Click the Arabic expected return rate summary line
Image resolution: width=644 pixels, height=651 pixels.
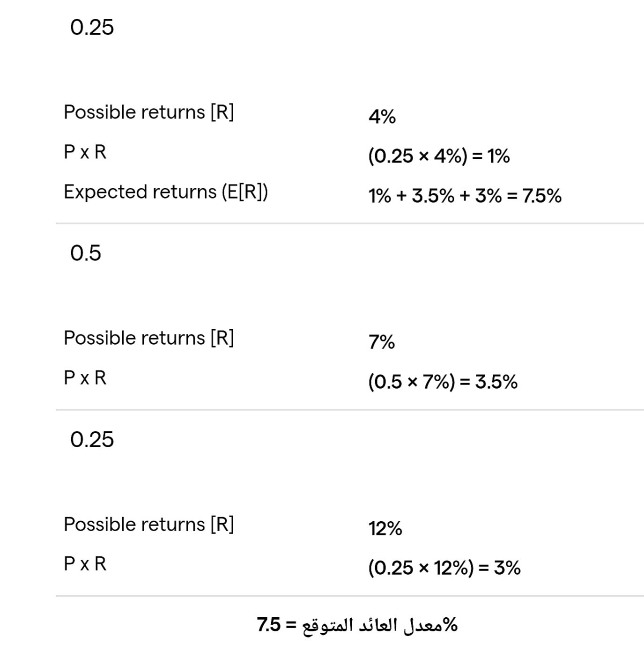click(357, 625)
